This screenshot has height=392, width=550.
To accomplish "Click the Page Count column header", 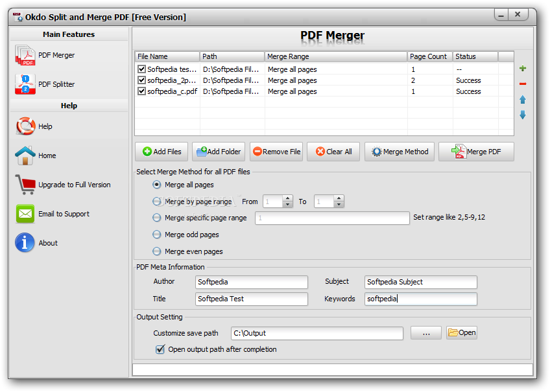I will coord(430,56).
